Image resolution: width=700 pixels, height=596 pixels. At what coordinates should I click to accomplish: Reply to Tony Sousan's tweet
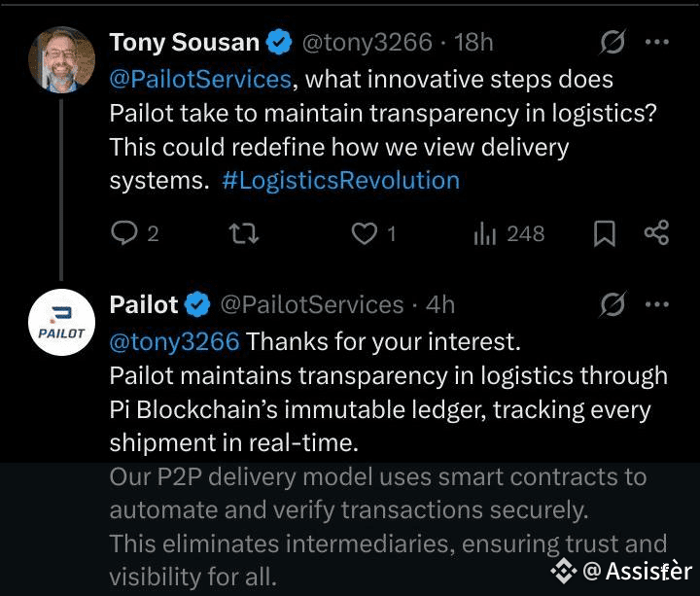[x=124, y=233]
